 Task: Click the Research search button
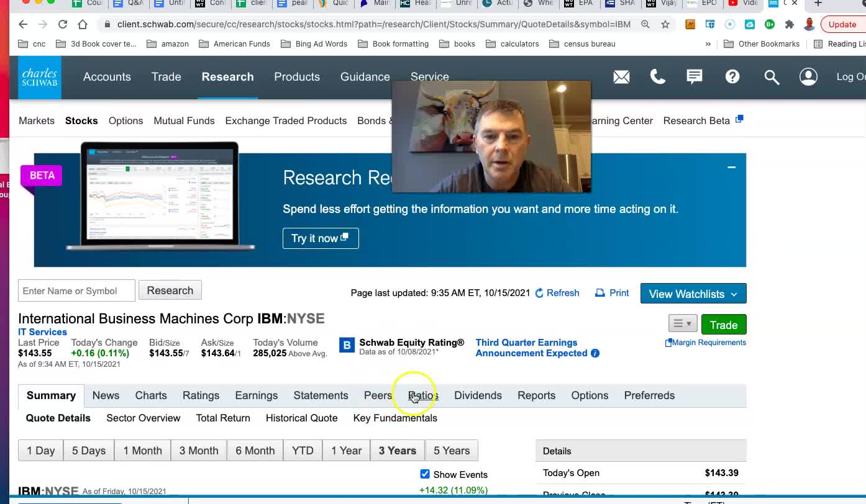(x=170, y=290)
